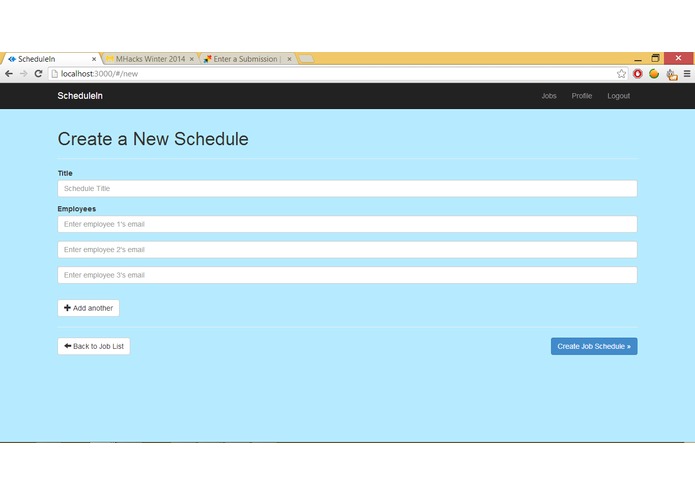Switch to Enter a Submission tab
This screenshot has height=494, width=695.
tap(247, 59)
